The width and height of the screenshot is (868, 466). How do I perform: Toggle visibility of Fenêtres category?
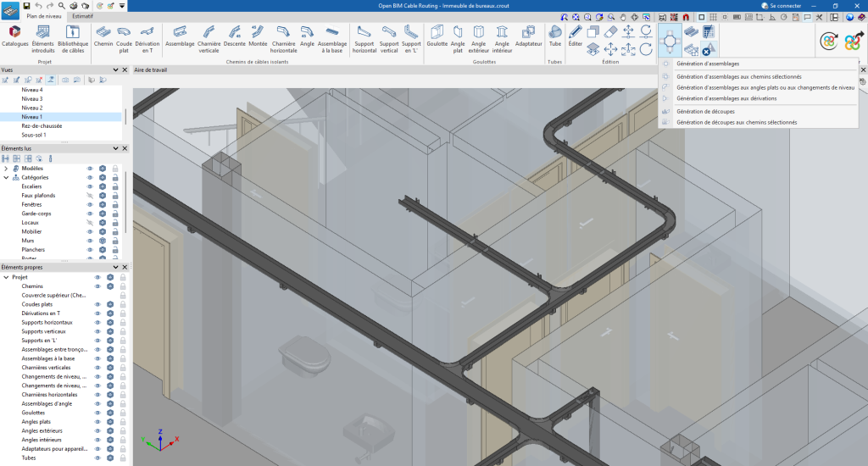(90, 205)
